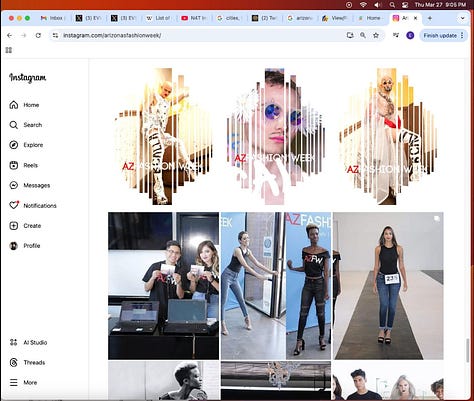Click the Notifications label in sidebar
474x401 pixels.
click(40, 206)
